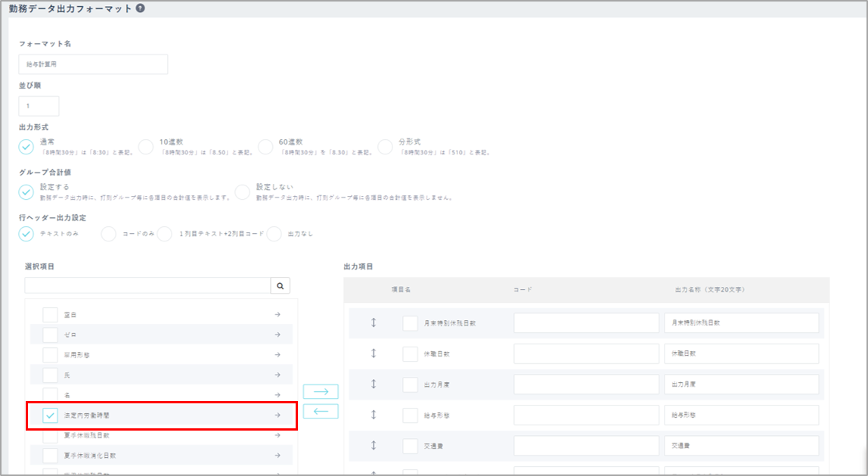The image size is (868, 476).
Task: Choose 分形式 as the output format
Action: point(386,146)
